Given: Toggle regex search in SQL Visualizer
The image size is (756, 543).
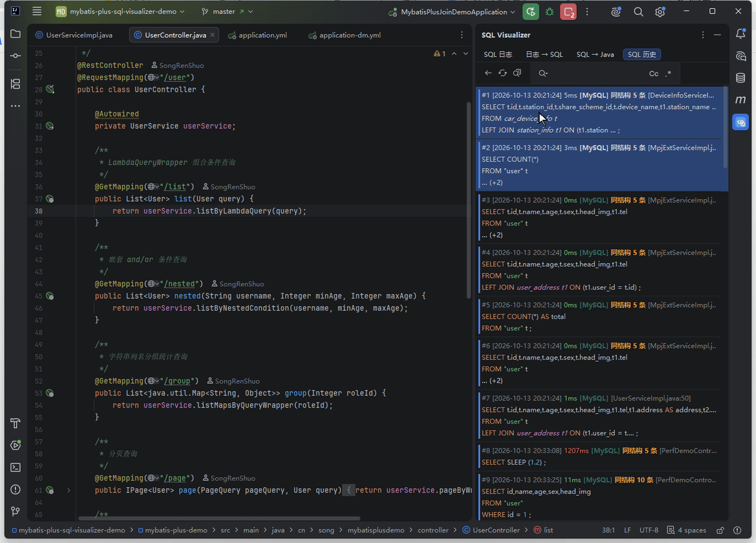Looking at the screenshot, I should click(668, 74).
